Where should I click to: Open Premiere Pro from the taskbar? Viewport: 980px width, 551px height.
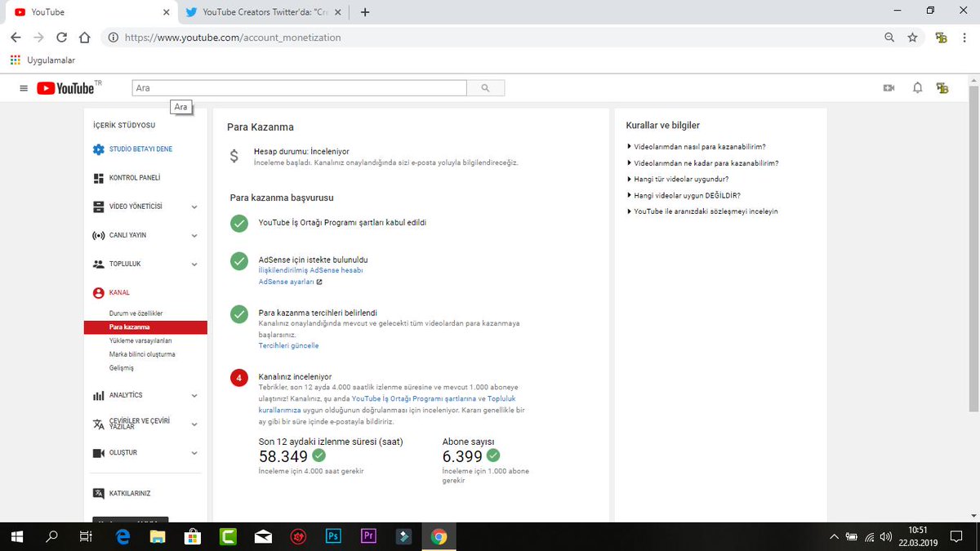coord(368,536)
